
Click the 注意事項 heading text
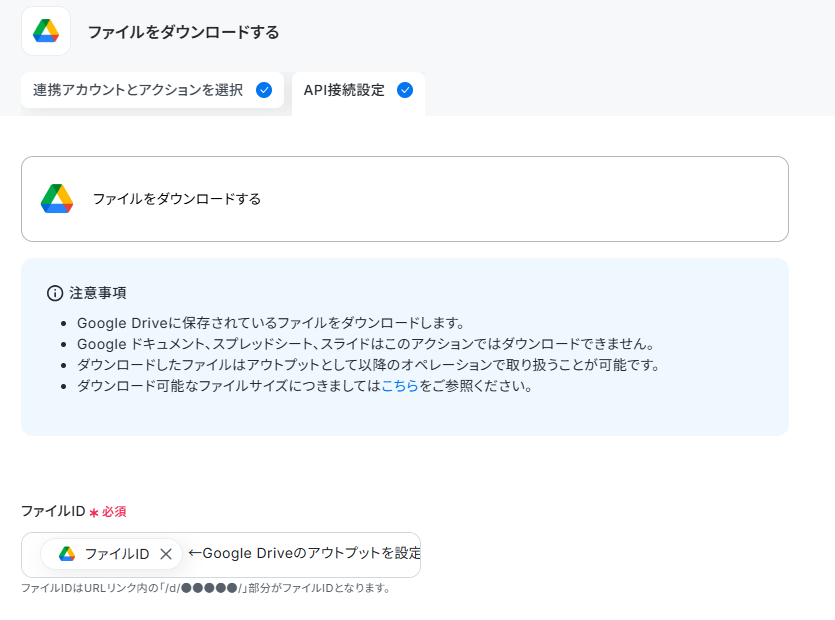click(98, 293)
